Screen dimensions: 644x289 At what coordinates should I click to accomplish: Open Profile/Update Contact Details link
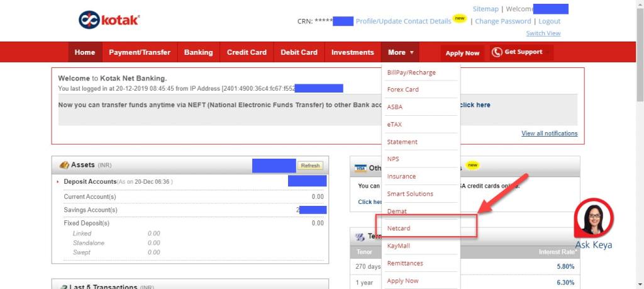(403, 21)
